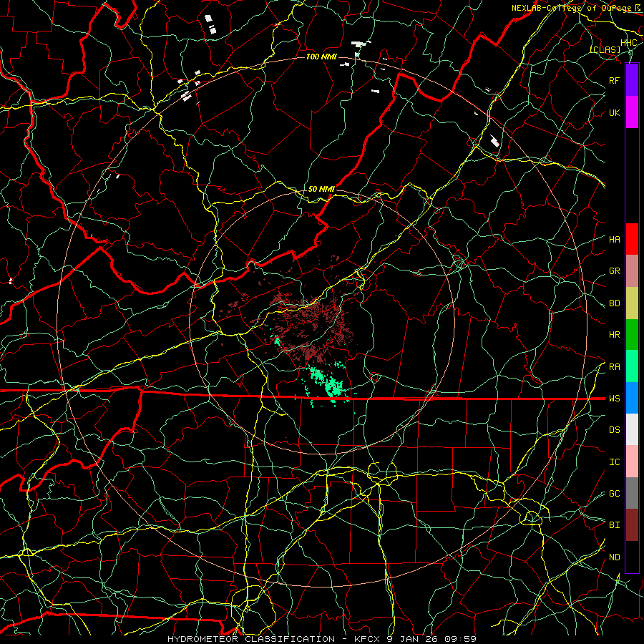Click the 'IC' legend label
Screen dimensions: 644x644
(614, 462)
